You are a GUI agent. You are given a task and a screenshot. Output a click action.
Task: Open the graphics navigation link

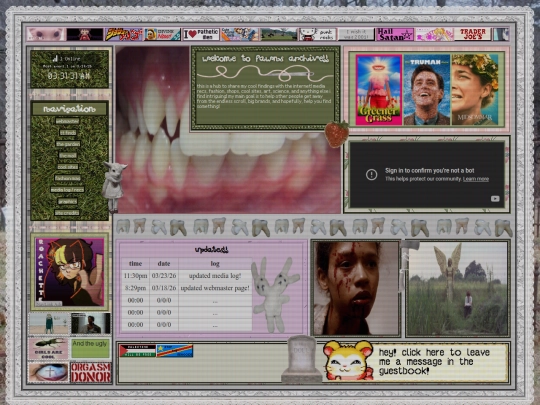pos(68,201)
